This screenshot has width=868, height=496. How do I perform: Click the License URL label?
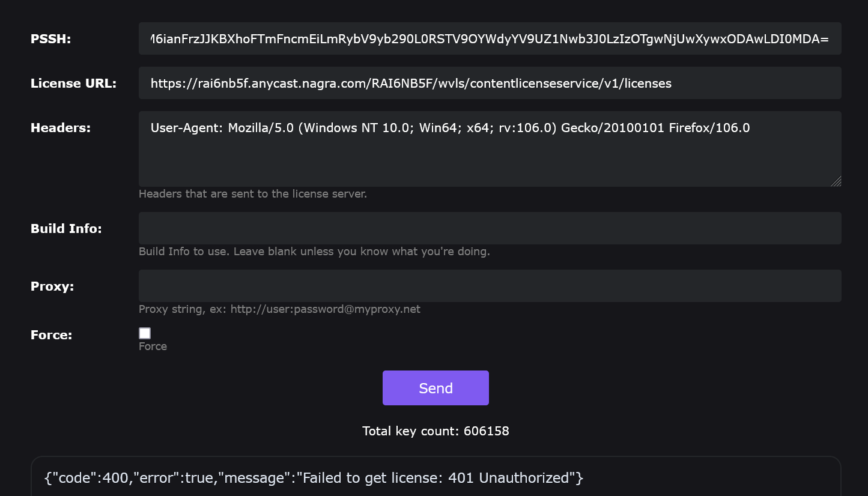[x=73, y=83]
